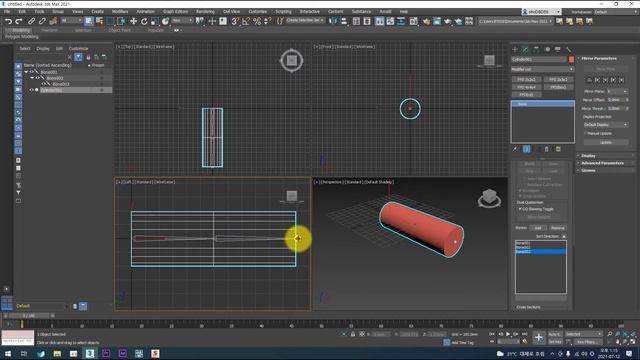Collapse the Bone002 tree node
This screenshot has width=640, height=360.
pos(32,78)
